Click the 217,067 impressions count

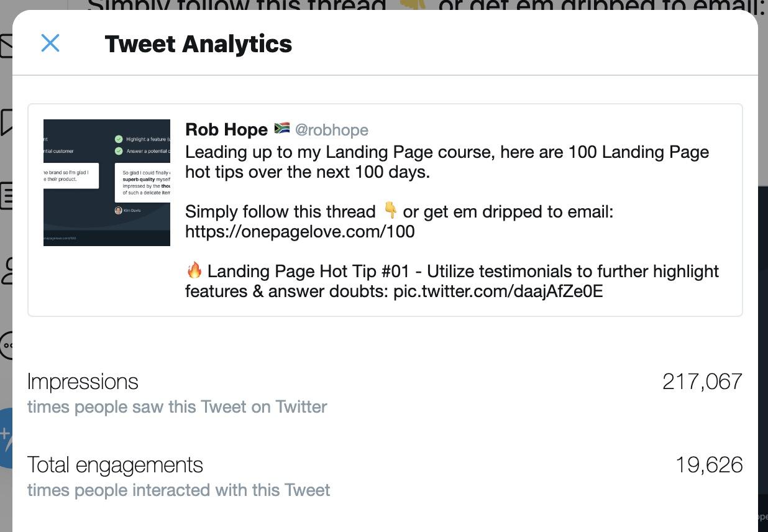coord(702,381)
